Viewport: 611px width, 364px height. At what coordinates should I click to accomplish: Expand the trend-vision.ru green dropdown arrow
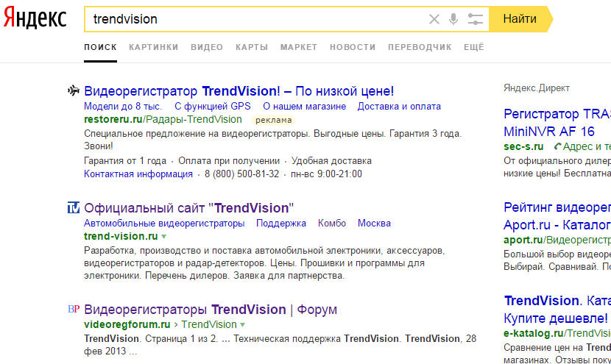pyautogui.click(x=164, y=237)
